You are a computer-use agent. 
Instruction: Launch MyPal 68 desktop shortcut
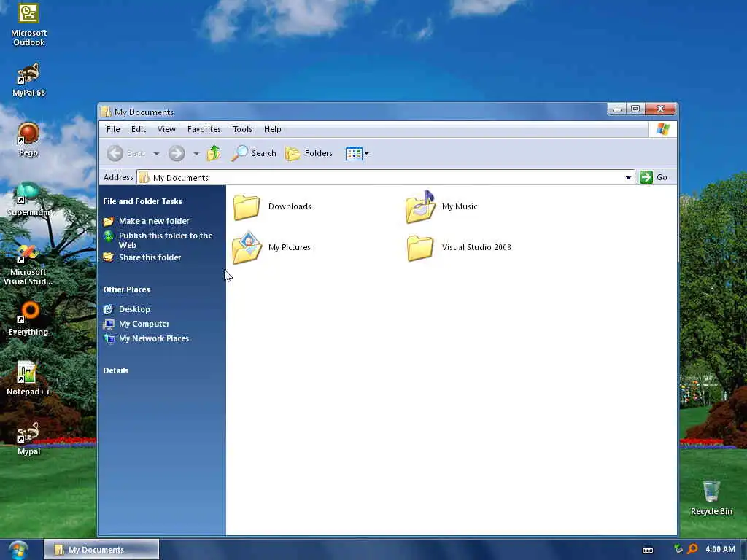pyautogui.click(x=28, y=80)
